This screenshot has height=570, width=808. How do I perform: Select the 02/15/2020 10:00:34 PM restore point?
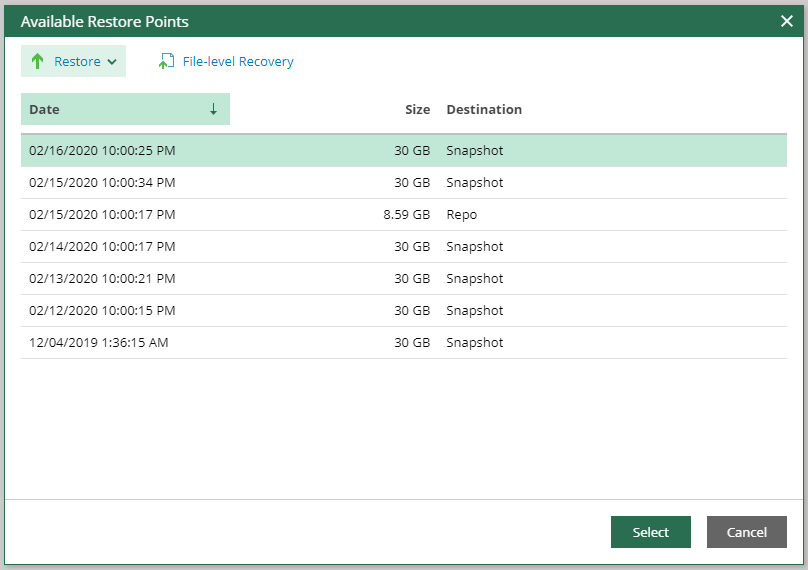(x=403, y=182)
